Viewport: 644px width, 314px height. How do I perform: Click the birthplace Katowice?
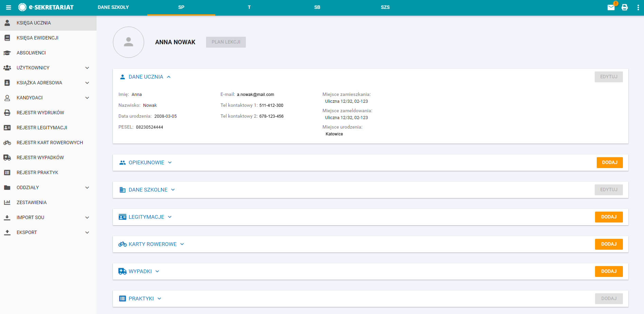pos(334,134)
